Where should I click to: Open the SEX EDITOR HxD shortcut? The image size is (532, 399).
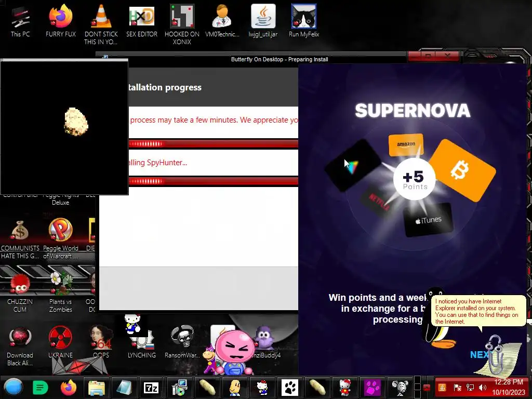(x=141, y=21)
